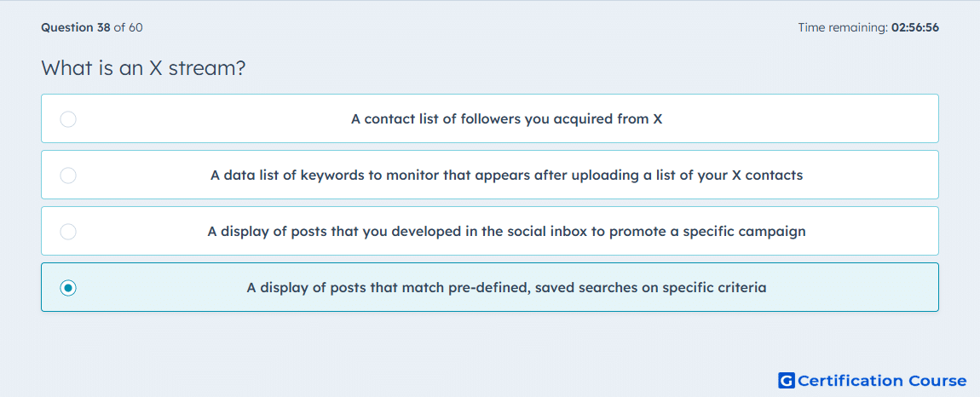
Task: Click the 'Certification Course' text link
Action: point(882,381)
